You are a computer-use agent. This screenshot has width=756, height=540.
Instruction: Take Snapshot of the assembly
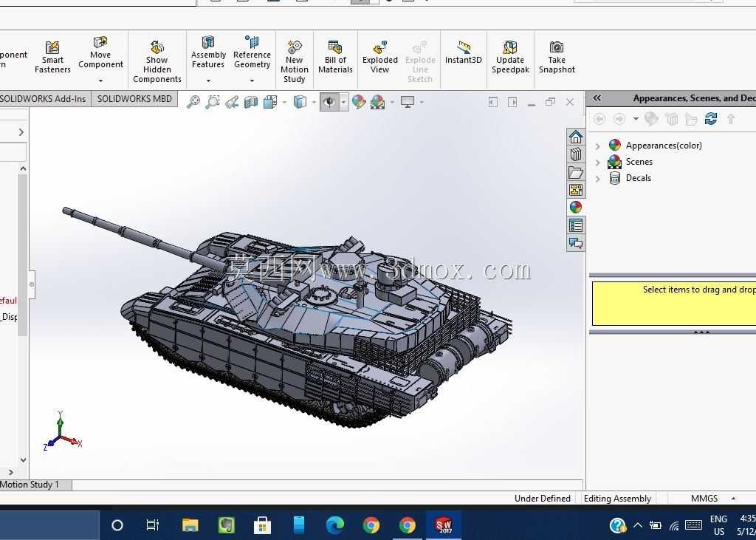click(557, 58)
